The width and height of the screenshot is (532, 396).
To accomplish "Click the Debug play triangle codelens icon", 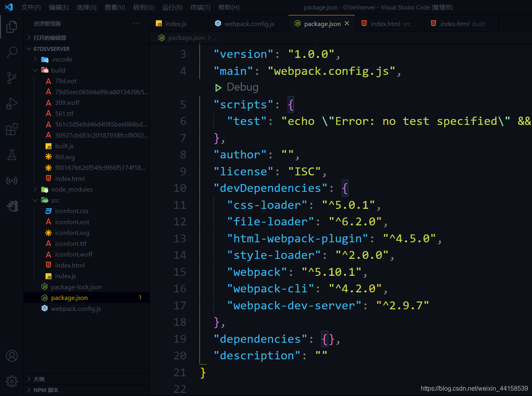I will pos(218,87).
